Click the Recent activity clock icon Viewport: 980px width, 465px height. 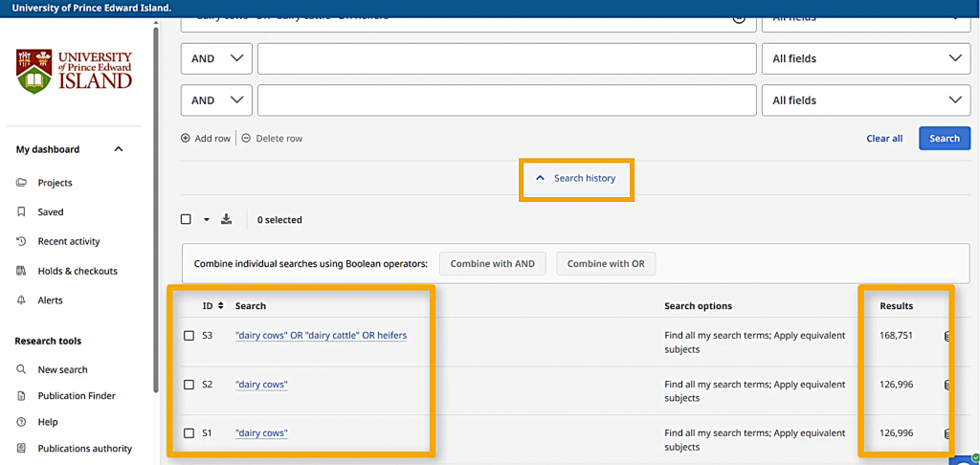tap(21, 242)
